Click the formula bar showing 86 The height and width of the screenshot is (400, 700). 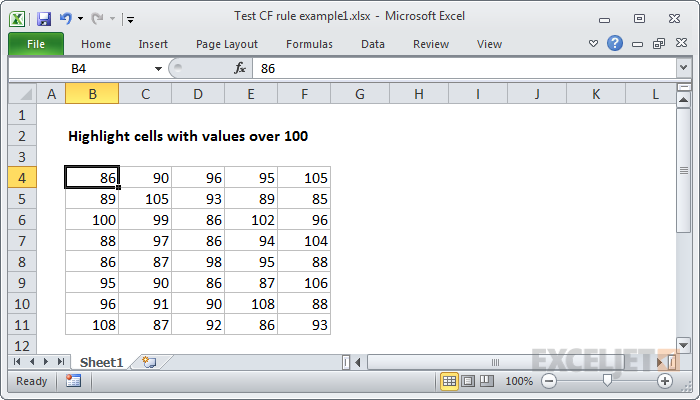464,68
